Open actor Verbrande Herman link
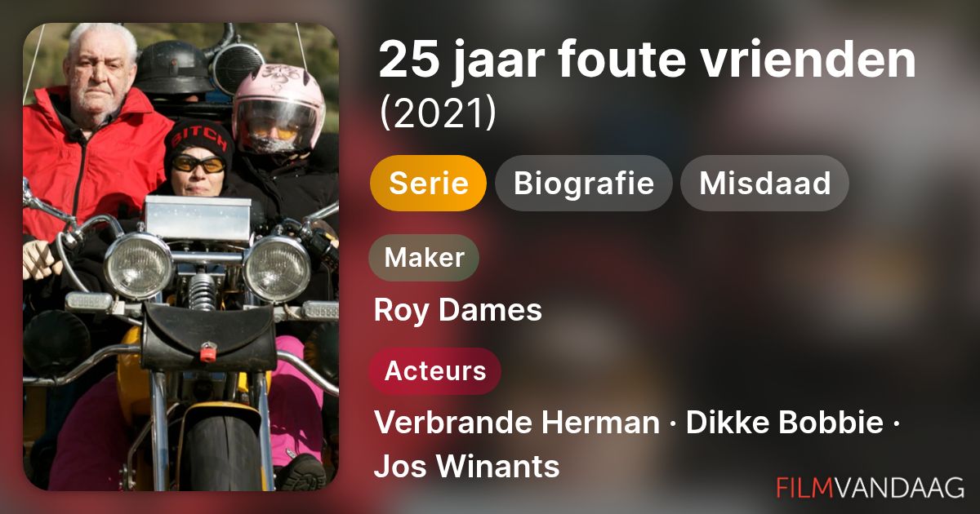980x514 pixels. pyautogui.click(x=516, y=423)
